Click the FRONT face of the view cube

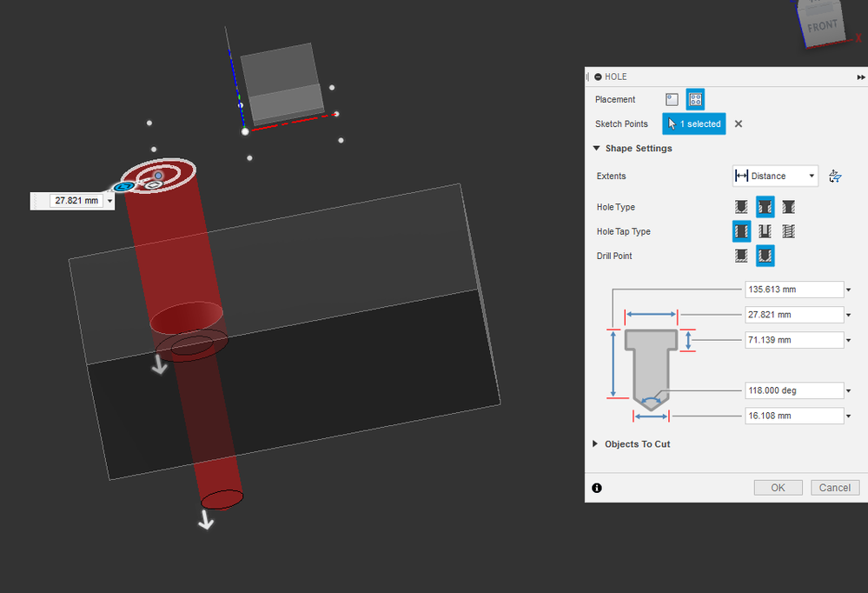coord(823,25)
